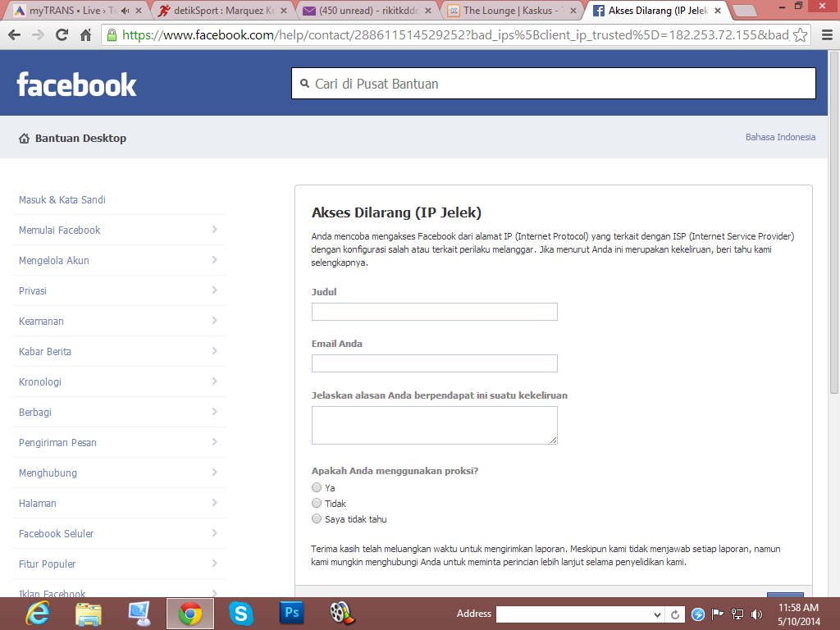This screenshot has height=630, width=840.
Task: Open the network icon in system tray
Action: (737, 614)
